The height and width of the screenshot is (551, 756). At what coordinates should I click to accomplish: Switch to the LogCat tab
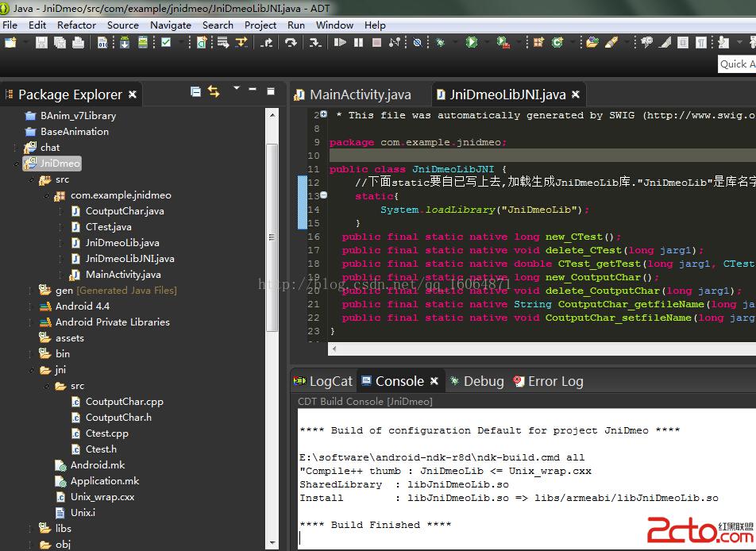click(x=330, y=381)
